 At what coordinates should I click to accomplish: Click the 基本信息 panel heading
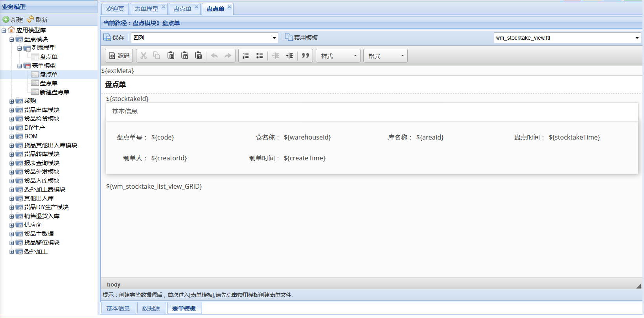click(x=125, y=111)
